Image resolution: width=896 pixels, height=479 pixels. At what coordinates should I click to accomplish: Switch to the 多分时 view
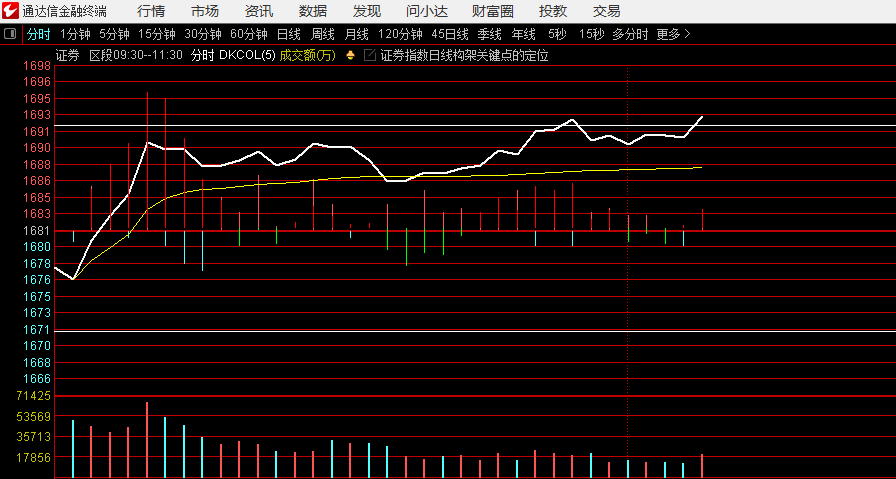pyautogui.click(x=630, y=34)
